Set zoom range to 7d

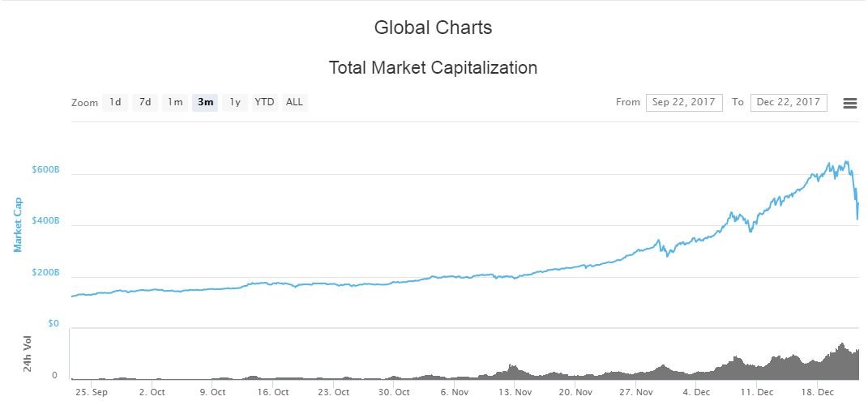coord(145,102)
